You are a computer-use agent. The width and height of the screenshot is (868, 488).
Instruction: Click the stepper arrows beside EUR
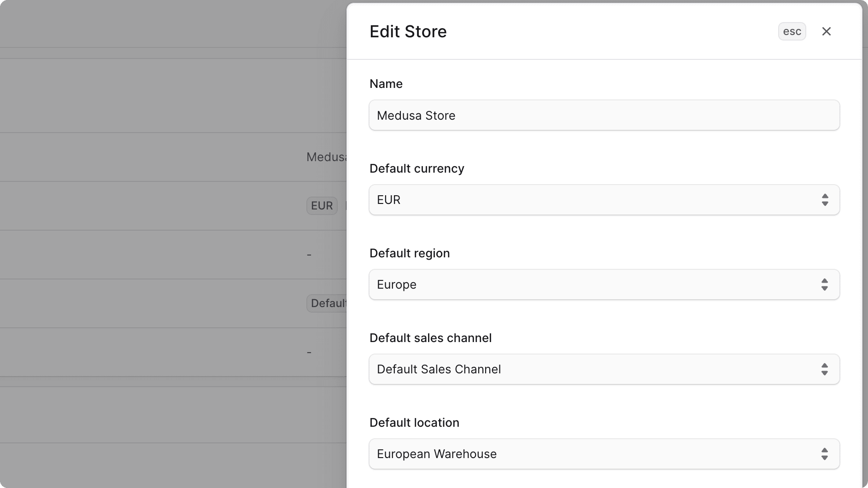click(825, 200)
